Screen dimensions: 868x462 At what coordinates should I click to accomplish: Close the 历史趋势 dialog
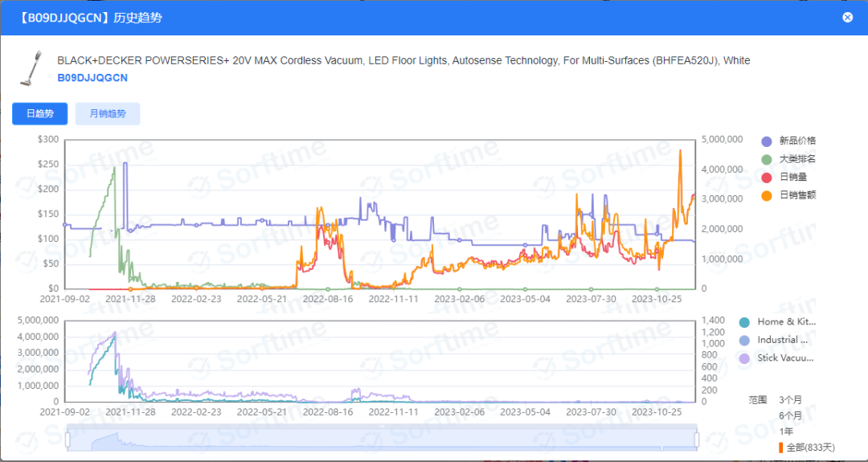coord(848,17)
